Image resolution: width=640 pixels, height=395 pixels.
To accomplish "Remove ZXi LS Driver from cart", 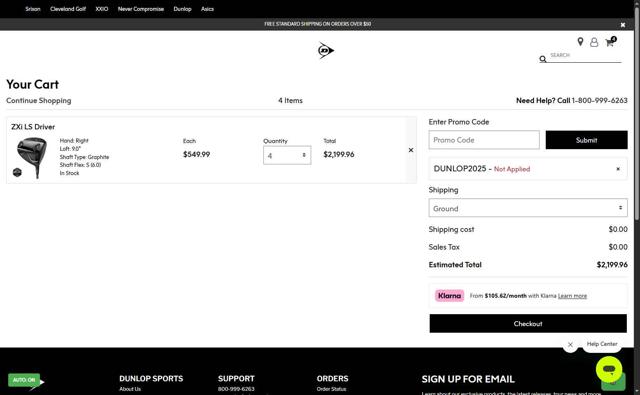I will tap(411, 150).
